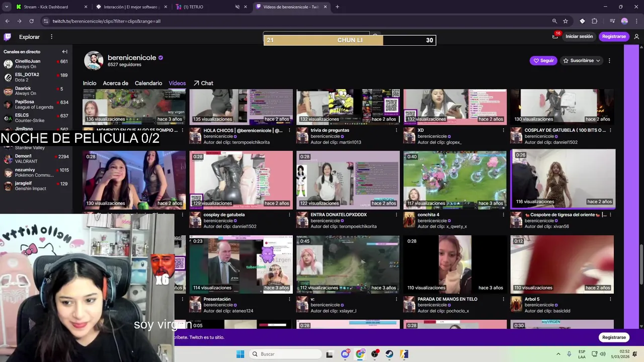Click clip author link 'xivan56'

pyautogui.click(x=560, y=227)
